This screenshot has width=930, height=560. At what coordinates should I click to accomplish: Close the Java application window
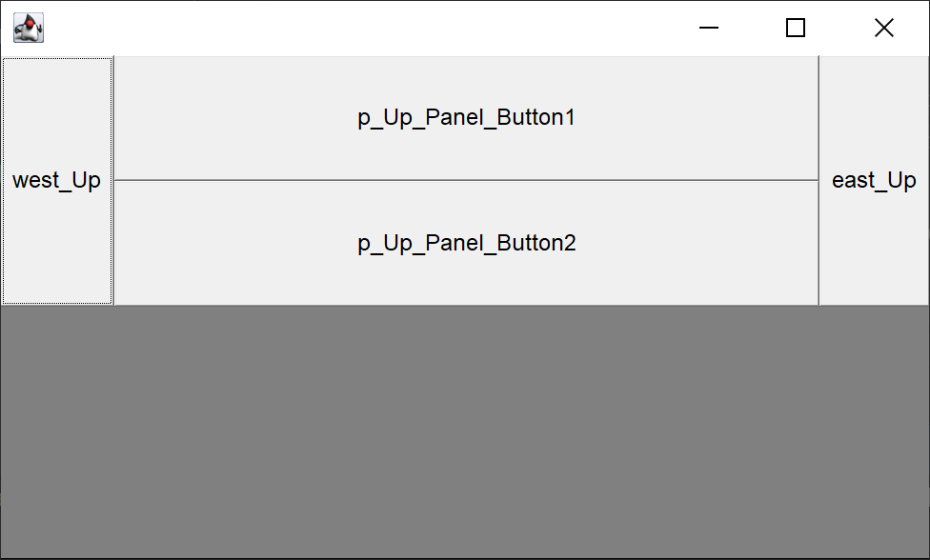tap(883, 29)
